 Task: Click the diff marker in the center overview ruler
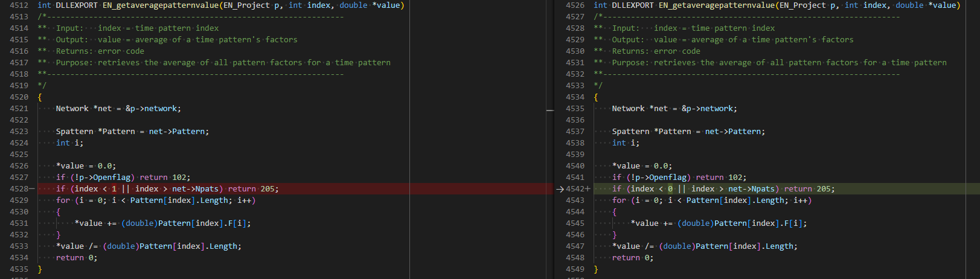tap(550, 111)
